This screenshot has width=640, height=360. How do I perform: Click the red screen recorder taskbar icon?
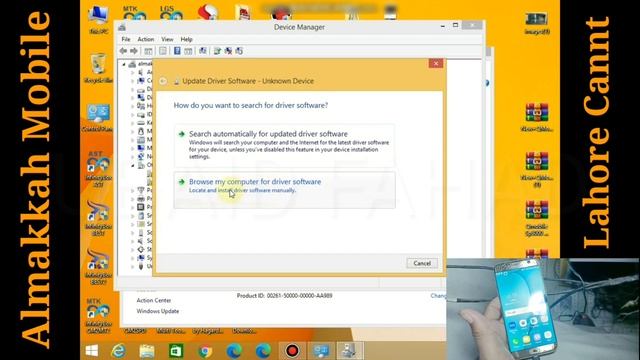coord(292,351)
